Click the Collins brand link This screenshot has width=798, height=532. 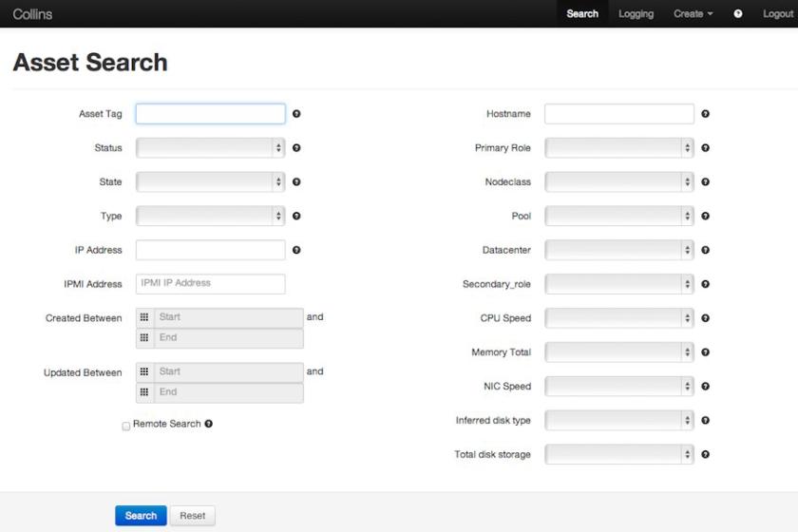click(x=32, y=13)
